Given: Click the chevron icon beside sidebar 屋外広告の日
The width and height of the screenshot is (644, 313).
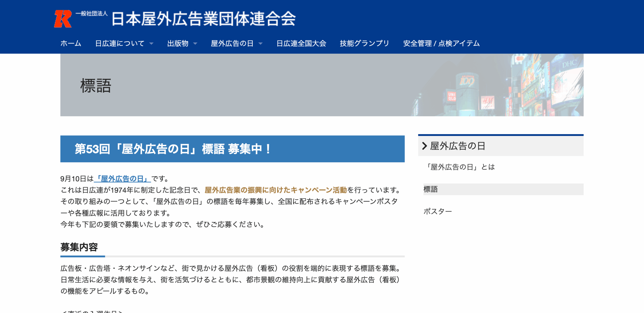Looking at the screenshot, I should (424, 146).
